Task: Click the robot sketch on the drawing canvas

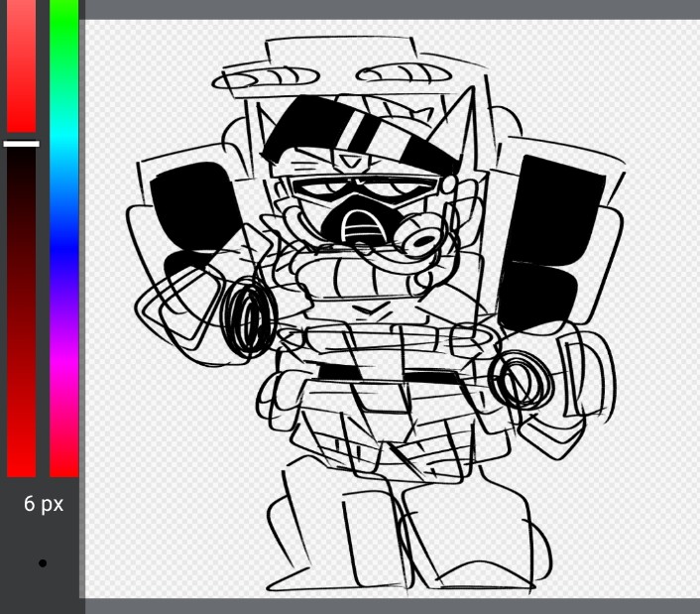Action: tap(376, 314)
